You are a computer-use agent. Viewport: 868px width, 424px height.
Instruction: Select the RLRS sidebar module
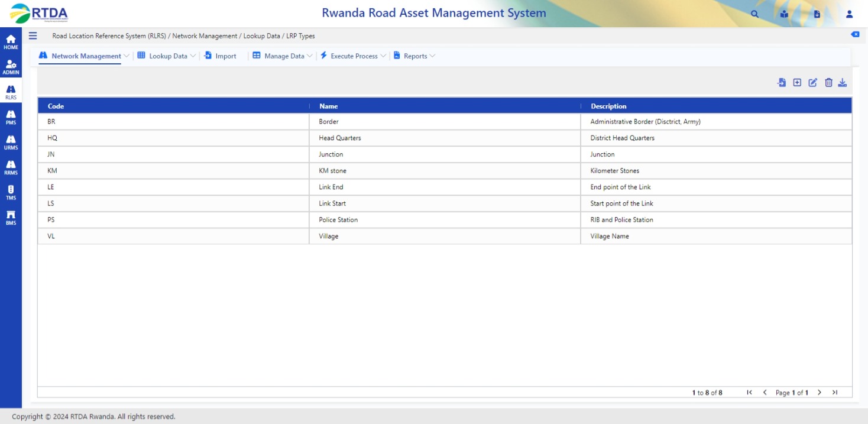coord(11,92)
